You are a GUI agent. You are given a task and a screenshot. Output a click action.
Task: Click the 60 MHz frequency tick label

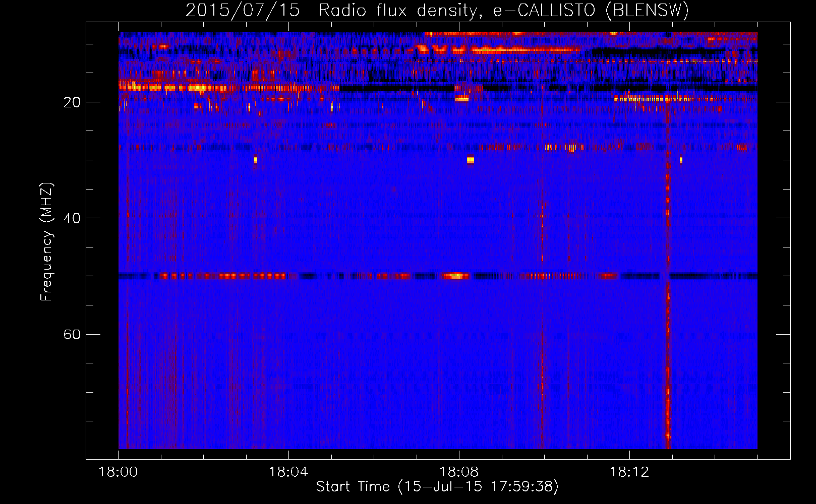pyautogui.click(x=72, y=334)
